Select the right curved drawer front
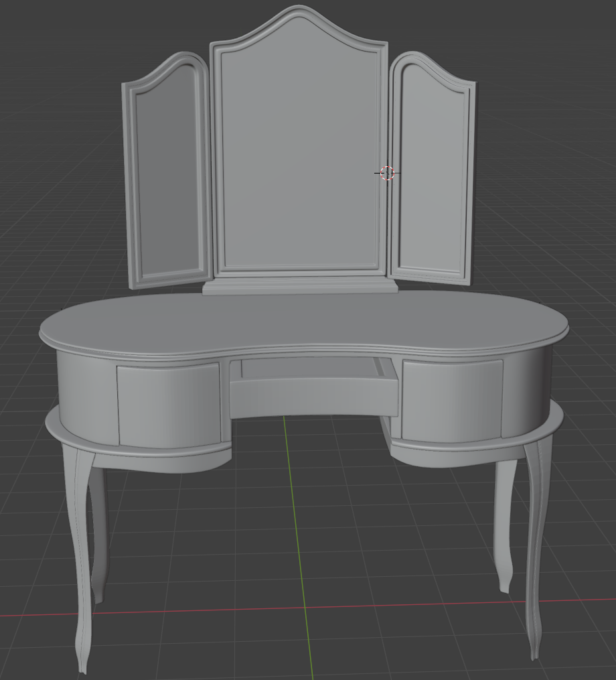 point(452,399)
